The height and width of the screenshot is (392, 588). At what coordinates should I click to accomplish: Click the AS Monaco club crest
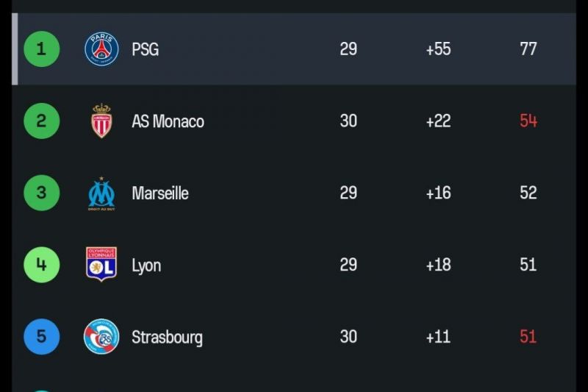(x=101, y=121)
